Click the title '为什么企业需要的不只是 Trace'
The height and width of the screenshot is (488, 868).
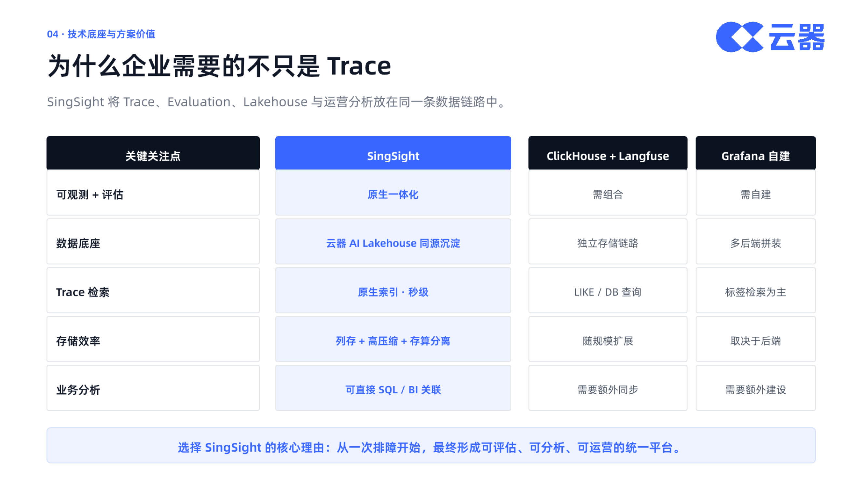pos(219,66)
